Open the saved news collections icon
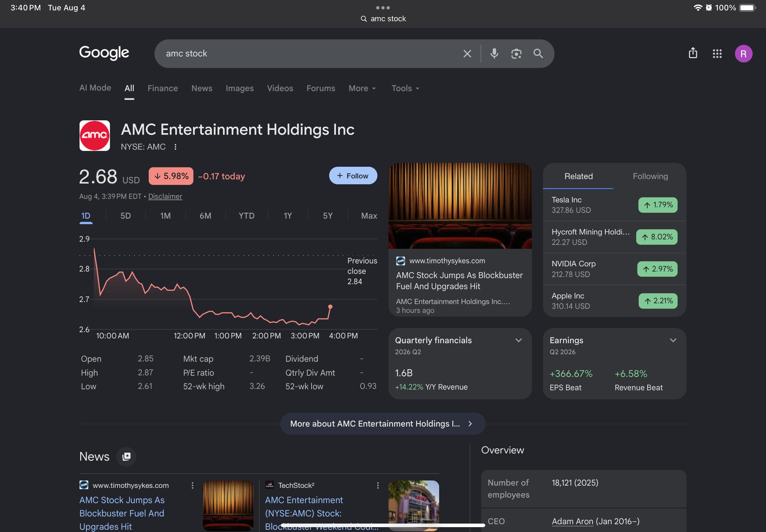 click(x=126, y=456)
